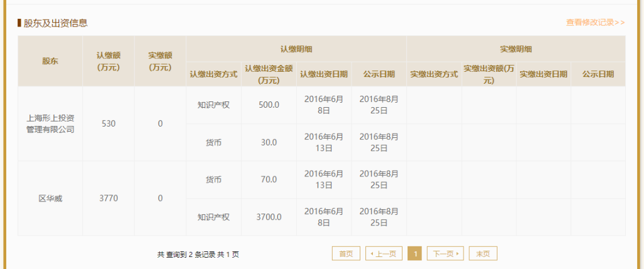Viewport: 644px width, 269px height.
Task: Click the 认缴出资方式 sub-header
Action: pyautogui.click(x=213, y=74)
